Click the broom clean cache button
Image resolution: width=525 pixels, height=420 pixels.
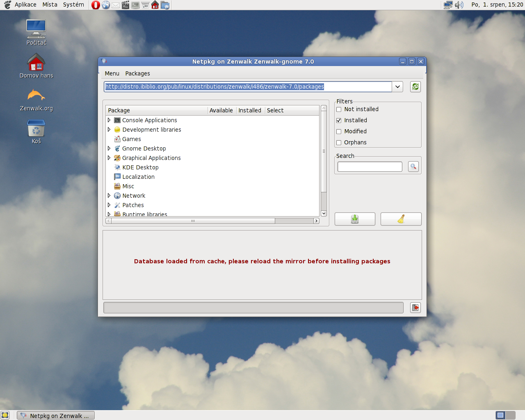[x=401, y=219]
